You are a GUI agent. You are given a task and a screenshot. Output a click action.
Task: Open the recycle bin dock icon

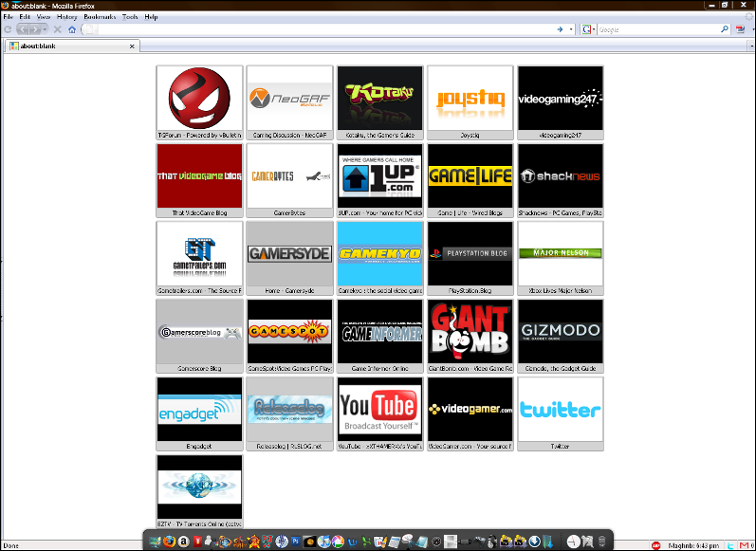click(601, 542)
